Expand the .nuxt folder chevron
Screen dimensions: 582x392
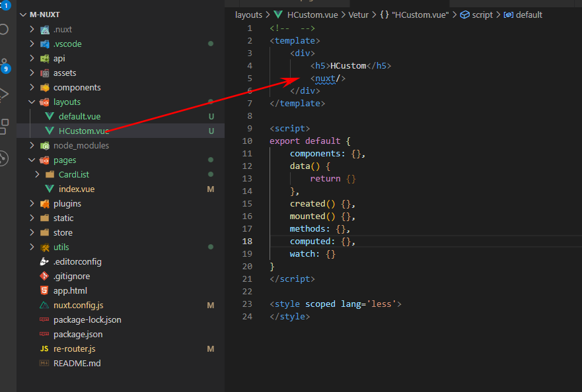click(x=32, y=29)
